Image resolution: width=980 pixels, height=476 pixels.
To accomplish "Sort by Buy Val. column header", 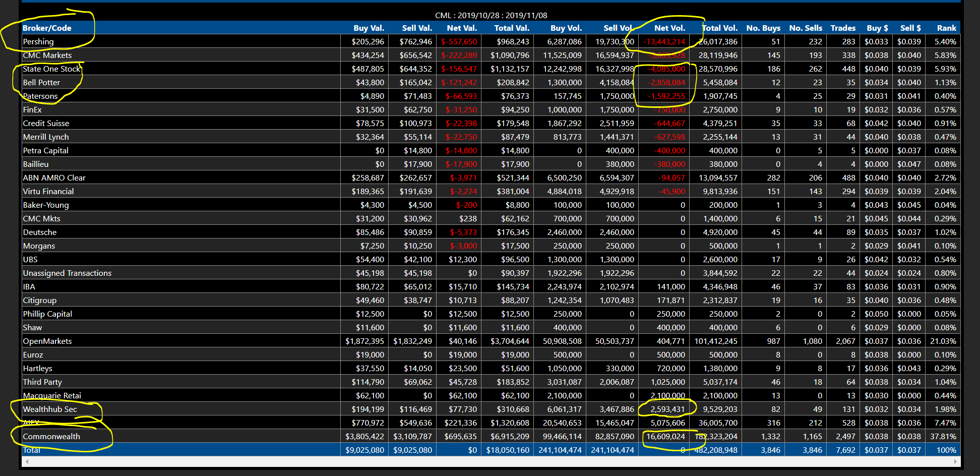I will pyautogui.click(x=369, y=28).
